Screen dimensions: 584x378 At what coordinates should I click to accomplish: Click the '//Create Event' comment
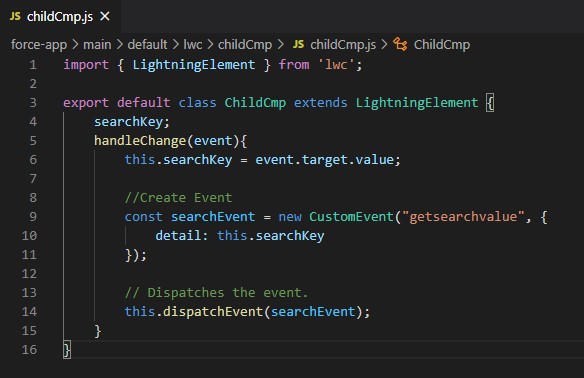[178, 198]
